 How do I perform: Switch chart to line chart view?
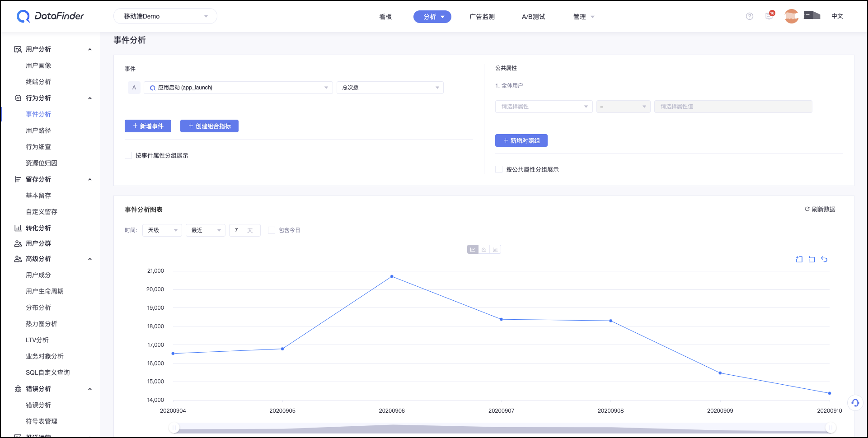pyautogui.click(x=473, y=250)
